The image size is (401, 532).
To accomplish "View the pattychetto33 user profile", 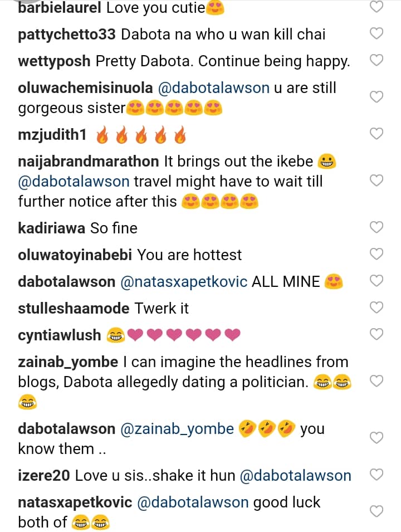I will (67, 34).
